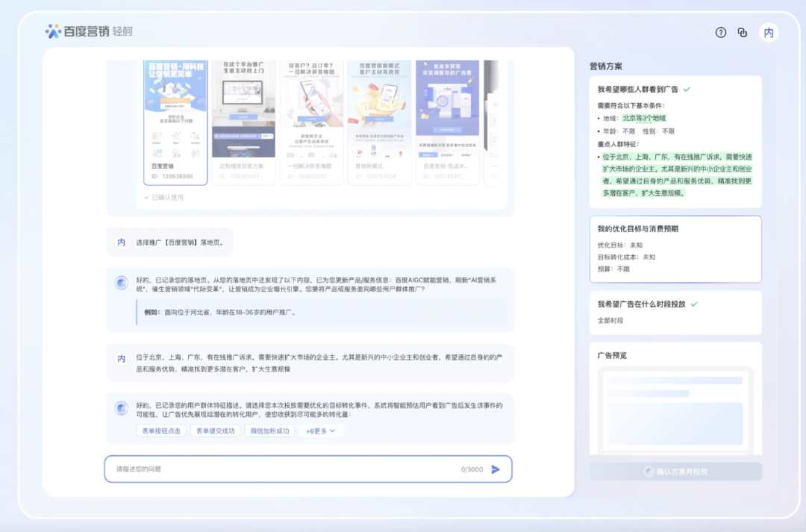Screen dimensions: 806x532
Task: Click the 广告预览 preview placeholder
Action: 675,410
